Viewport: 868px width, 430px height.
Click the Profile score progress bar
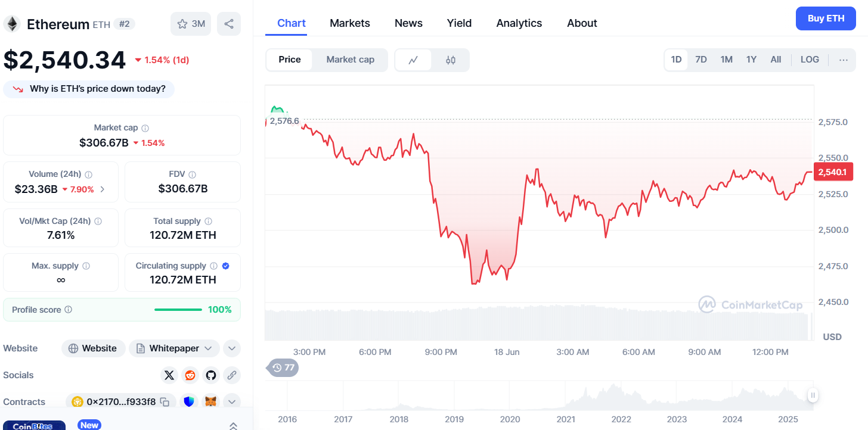point(178,310)
